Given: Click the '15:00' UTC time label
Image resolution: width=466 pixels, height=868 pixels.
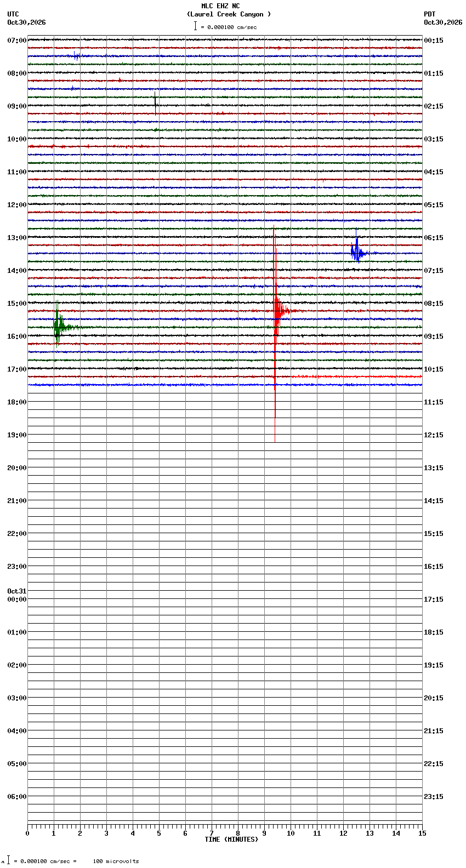Looking at the screenshot, I should point(16,304).
